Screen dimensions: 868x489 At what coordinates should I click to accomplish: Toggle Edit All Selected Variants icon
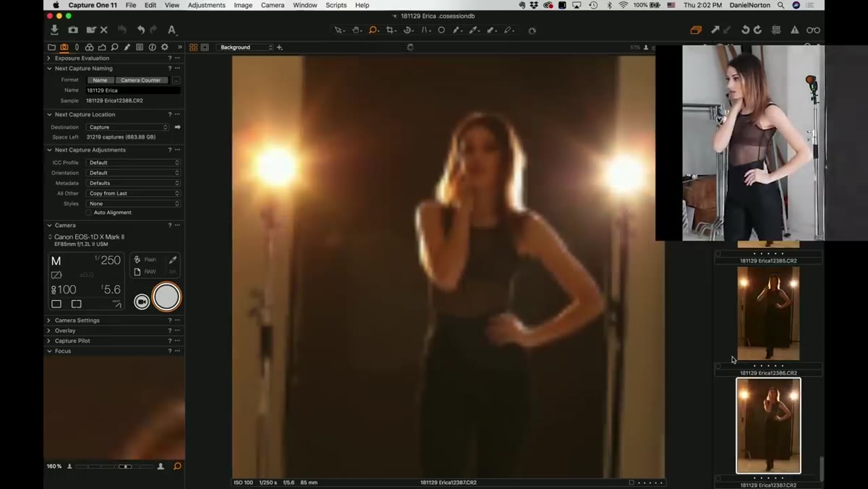(x=696, y=30)
